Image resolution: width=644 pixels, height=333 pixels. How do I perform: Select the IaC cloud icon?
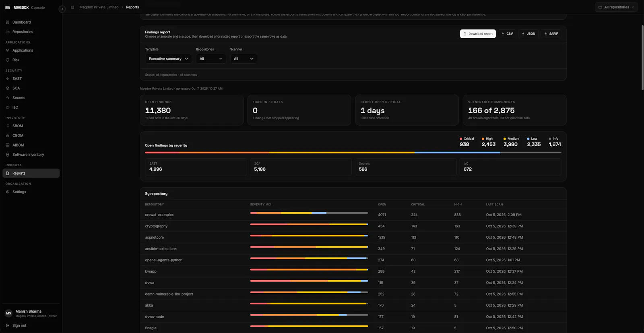tap(8, 108)
